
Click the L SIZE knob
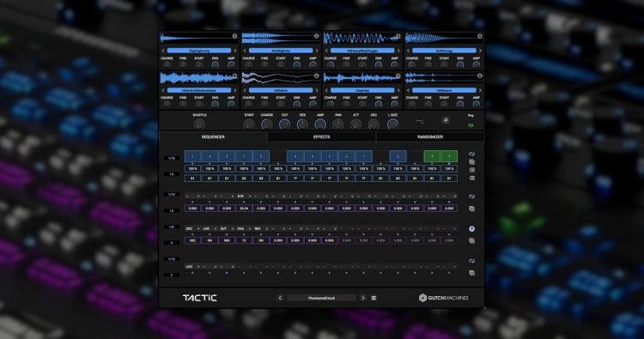[x=392, y=124]
